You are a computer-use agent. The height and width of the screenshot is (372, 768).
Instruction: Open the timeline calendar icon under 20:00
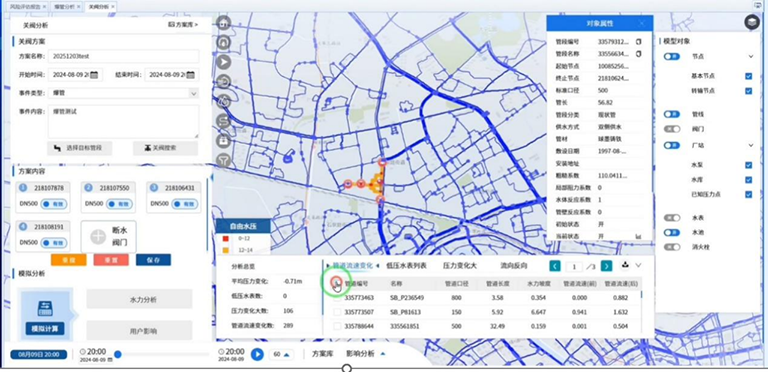[x=110, y=360]
